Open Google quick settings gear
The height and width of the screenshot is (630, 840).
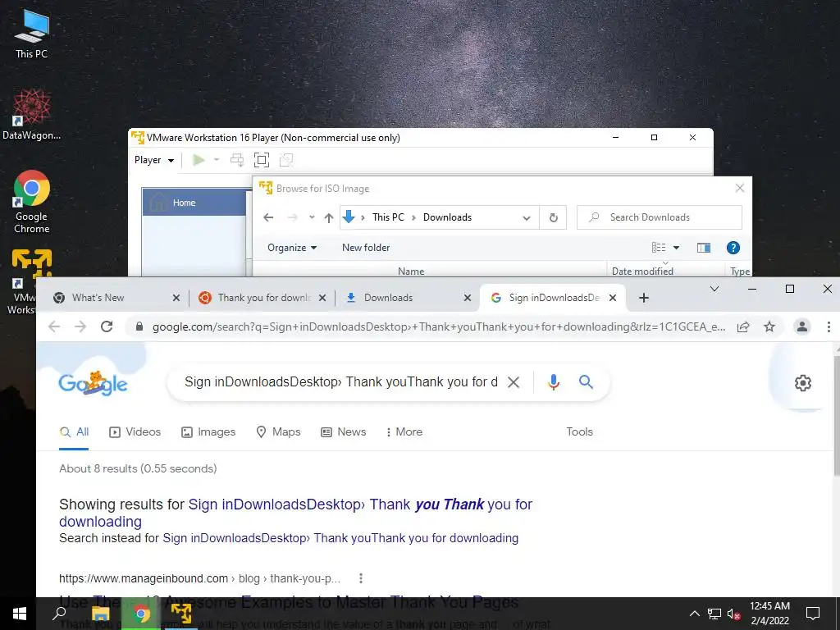(802, 383)
